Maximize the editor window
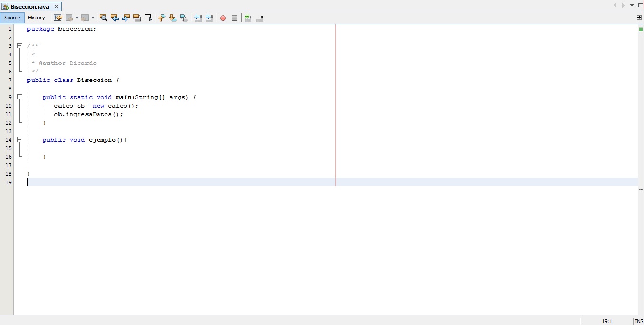 coord(641,5)
